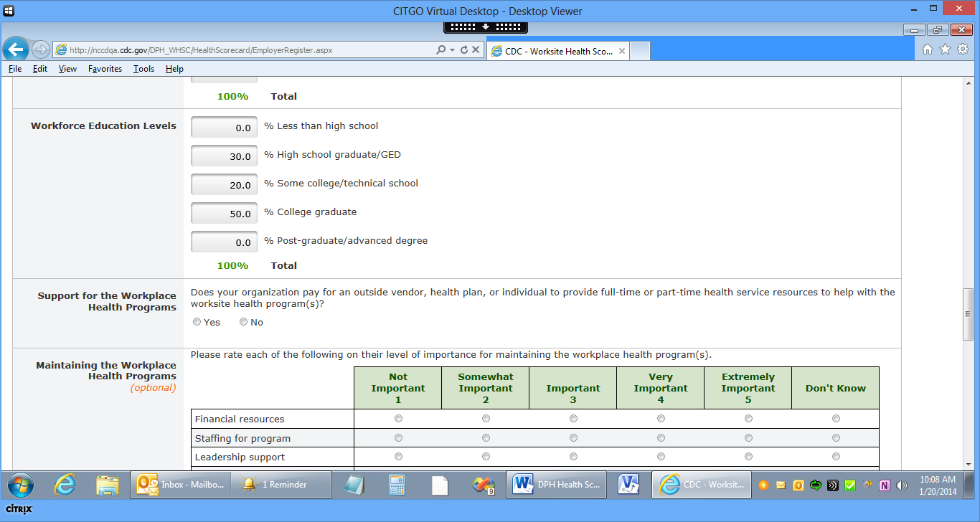Click the green checkmark tray icon

[x=850, y=485]
